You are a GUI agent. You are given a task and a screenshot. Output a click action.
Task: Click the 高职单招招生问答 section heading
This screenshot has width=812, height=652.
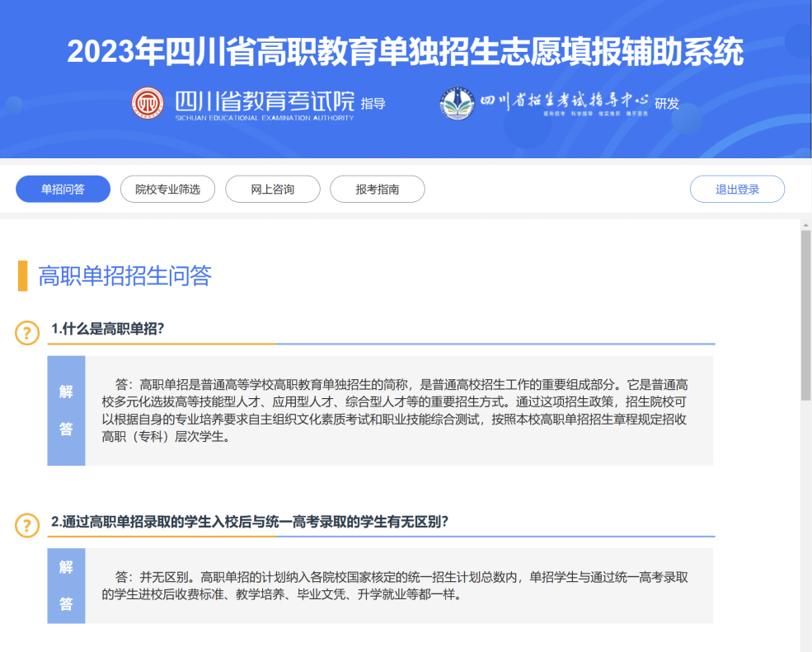pyautogui.click(x=124, y=275)
